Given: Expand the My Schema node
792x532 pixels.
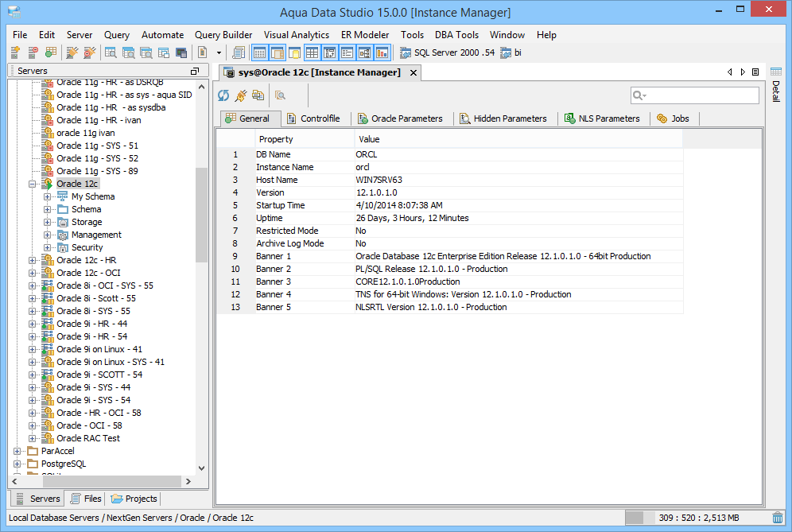Looking at the screenshot, I should (47, 196).
